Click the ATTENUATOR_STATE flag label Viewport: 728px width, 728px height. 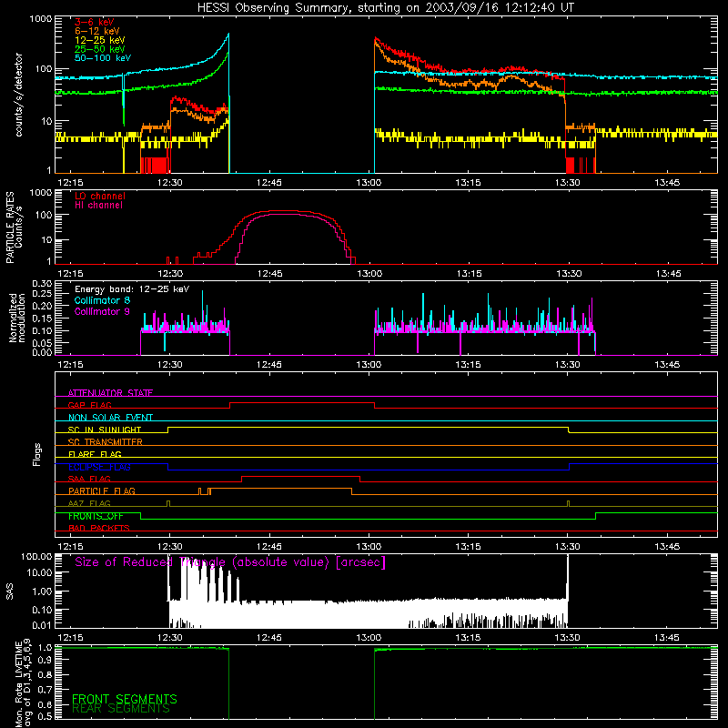pyautogui.click(x=110, y=393)
